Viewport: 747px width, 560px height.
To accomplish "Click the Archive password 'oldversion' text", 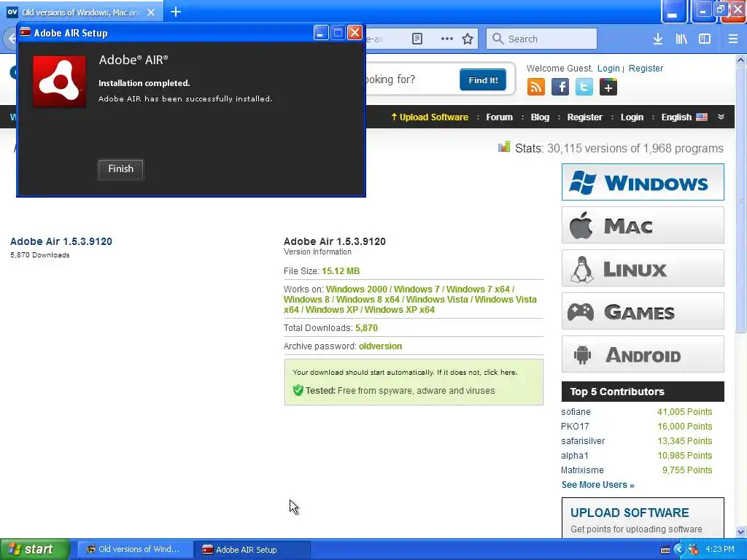I will click(x=380, y=346).
